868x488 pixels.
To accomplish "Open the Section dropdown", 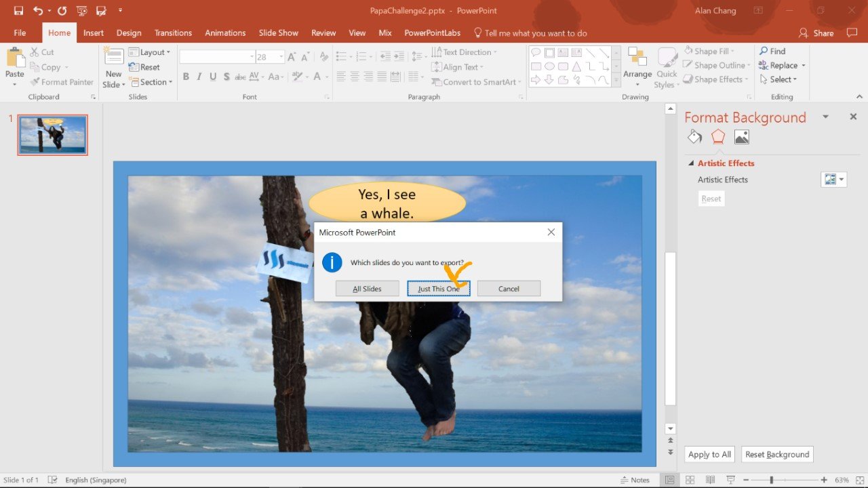I will (151, 82).
